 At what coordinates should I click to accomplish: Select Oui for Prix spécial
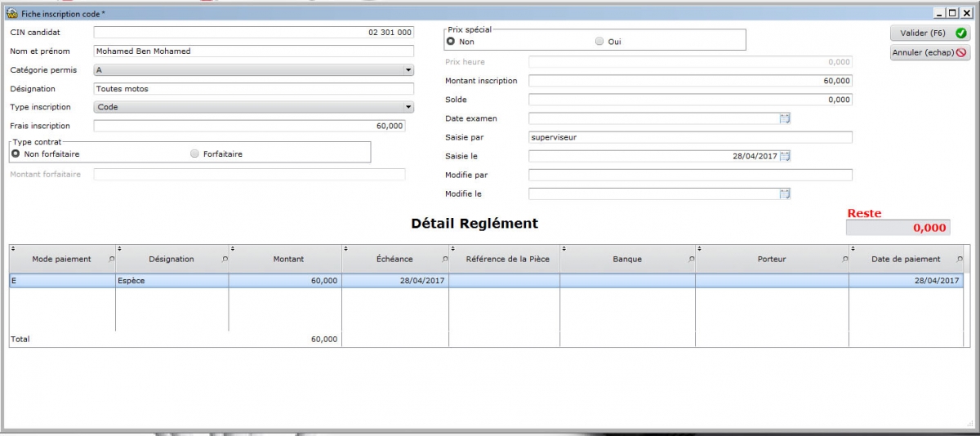(599, 42)
